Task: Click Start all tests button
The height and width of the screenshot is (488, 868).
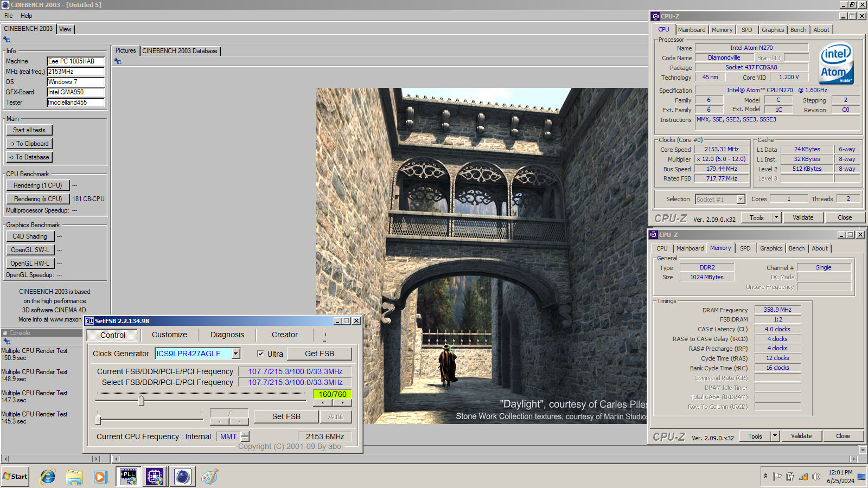Action: coord(29,130)
